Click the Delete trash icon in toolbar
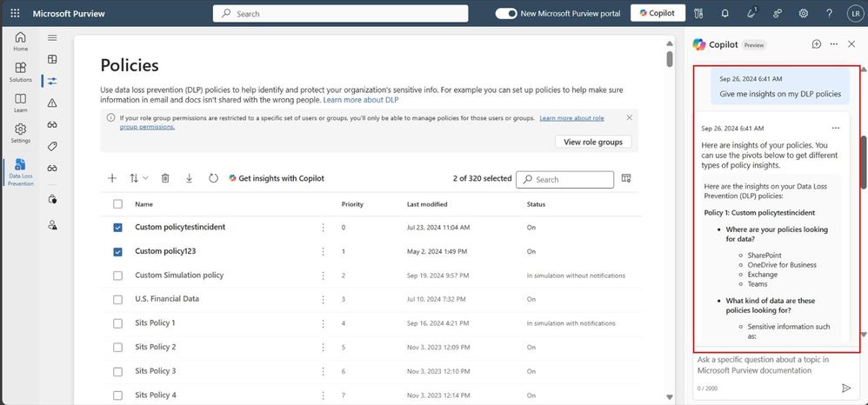Image resolution: width=868 pixels, height=405 pixels. click(x=165, y=178)
